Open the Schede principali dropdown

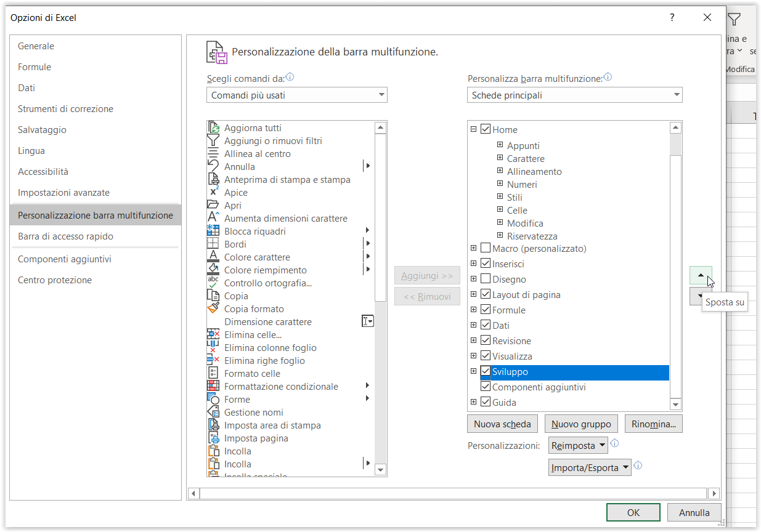pyautogui.click(x=575, y=95)
